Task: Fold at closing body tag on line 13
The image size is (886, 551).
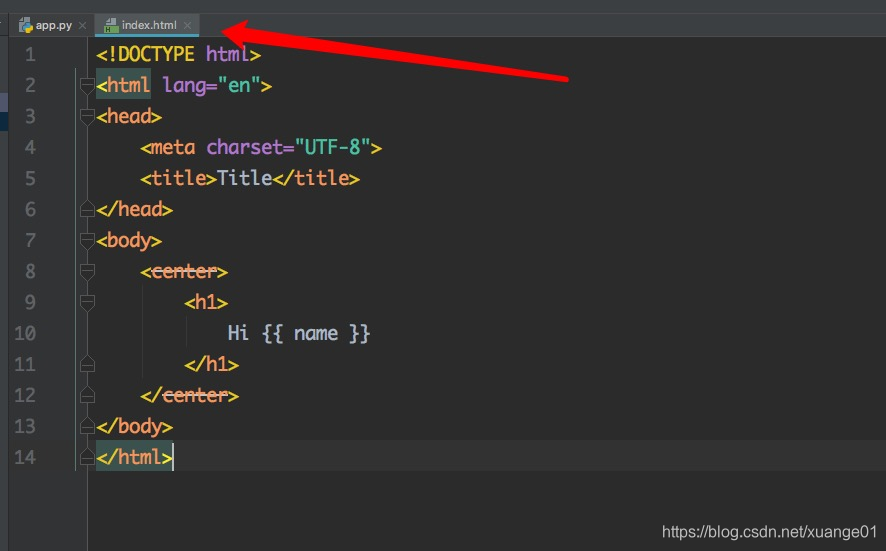Action: [x=87, y=427]
